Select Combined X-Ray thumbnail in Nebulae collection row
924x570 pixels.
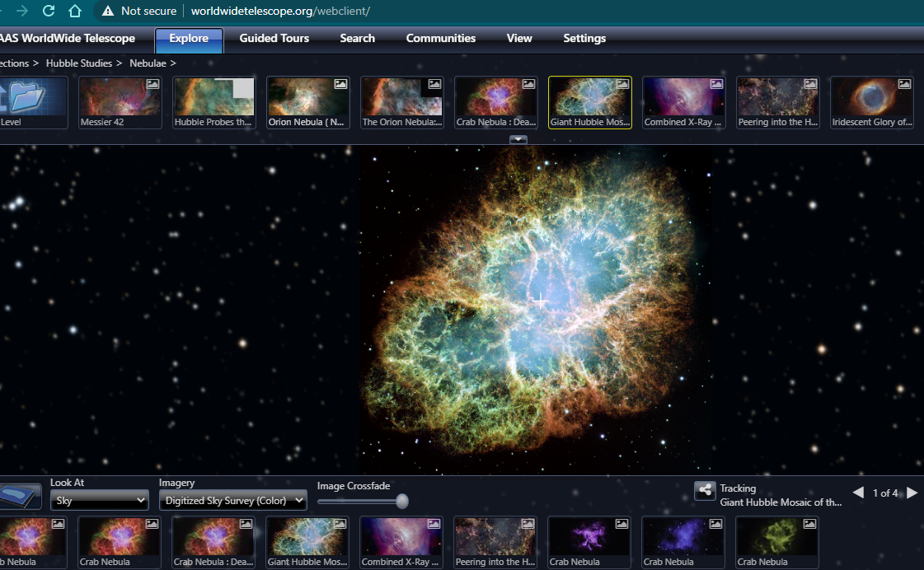tap(683, 102)
